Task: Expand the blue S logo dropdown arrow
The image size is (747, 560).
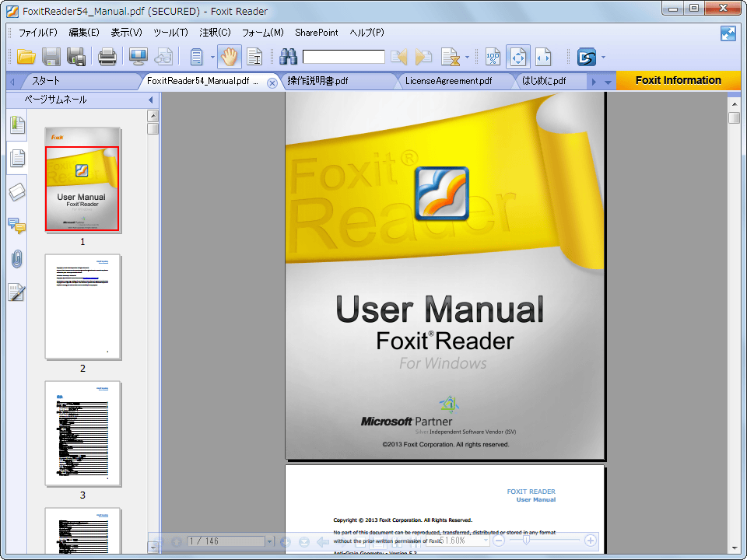Action: pos(603,57)
